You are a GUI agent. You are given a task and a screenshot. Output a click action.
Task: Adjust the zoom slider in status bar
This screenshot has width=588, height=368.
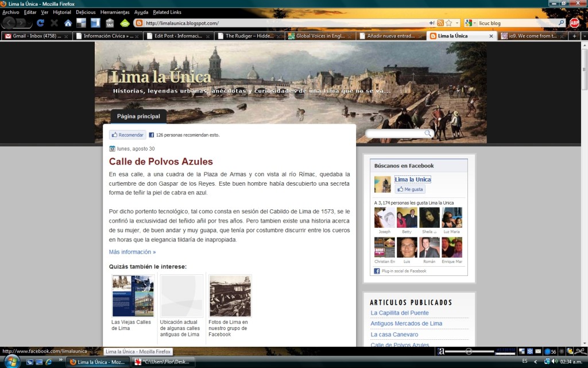(x=469, y=351)
